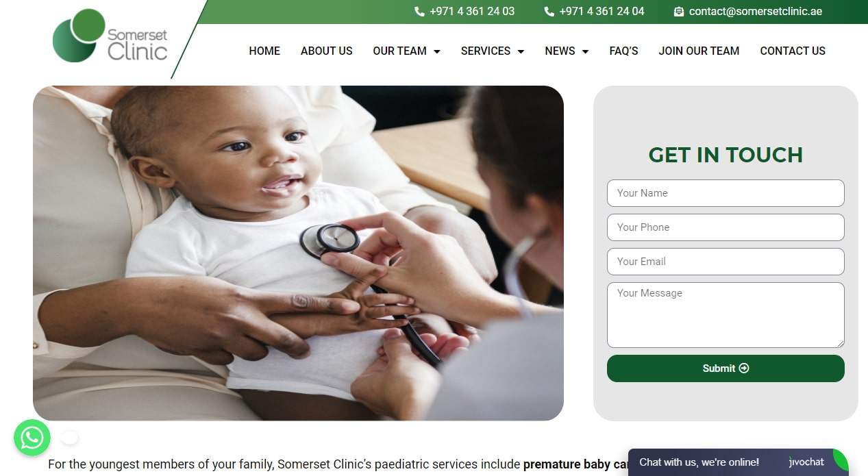This screenshot has height=476, width=868.
Task: Open the Join Our Team page
Action: tap(699, 51)
